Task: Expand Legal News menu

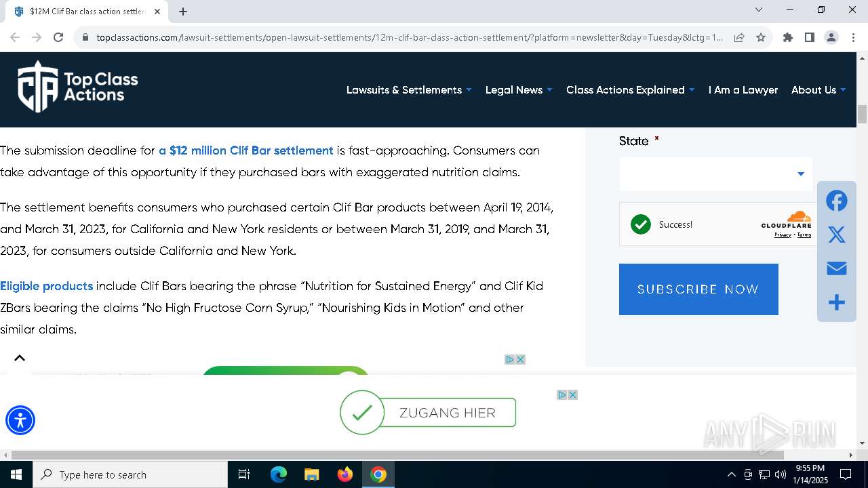Action: point(519,90)
